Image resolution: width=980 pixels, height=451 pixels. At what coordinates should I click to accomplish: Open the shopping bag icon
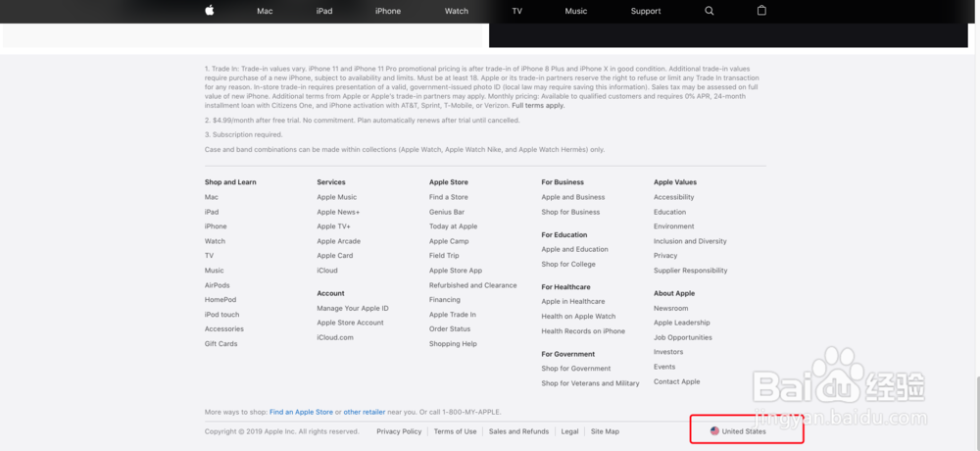coord(761,11)
